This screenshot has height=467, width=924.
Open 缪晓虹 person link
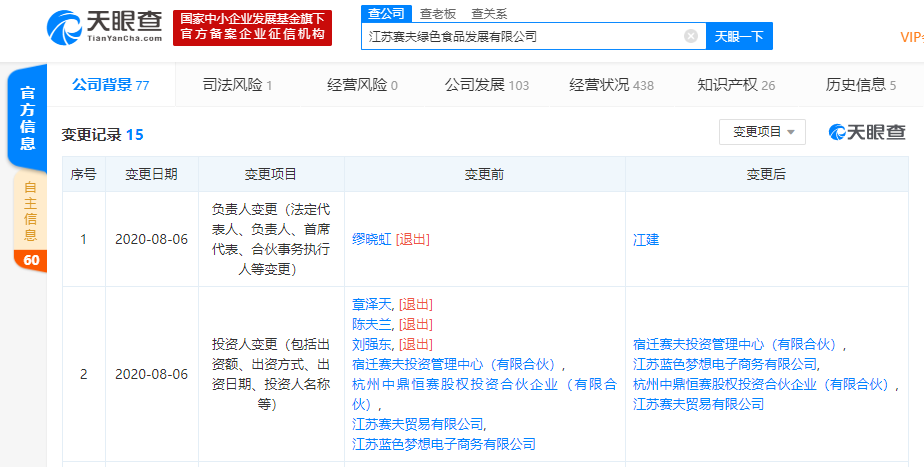[x=372, y=240]
